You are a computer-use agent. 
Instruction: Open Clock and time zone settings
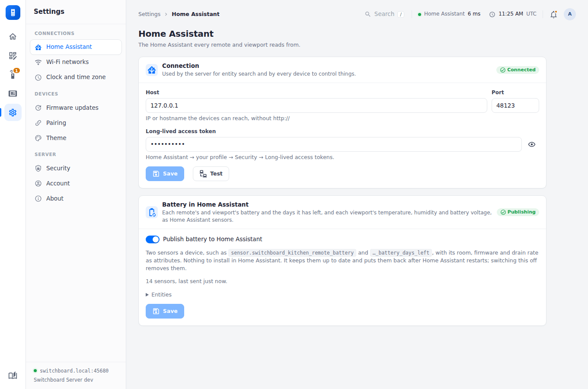(x=76, y=77)
